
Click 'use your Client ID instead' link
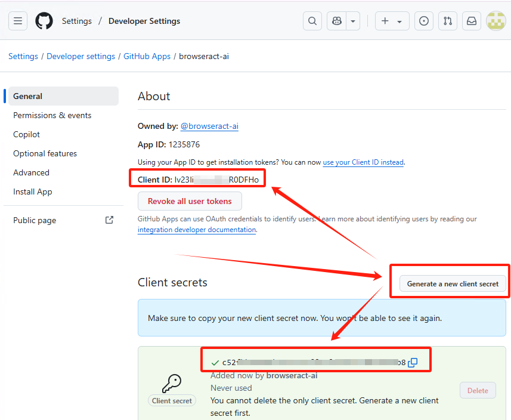coord(363,162)
